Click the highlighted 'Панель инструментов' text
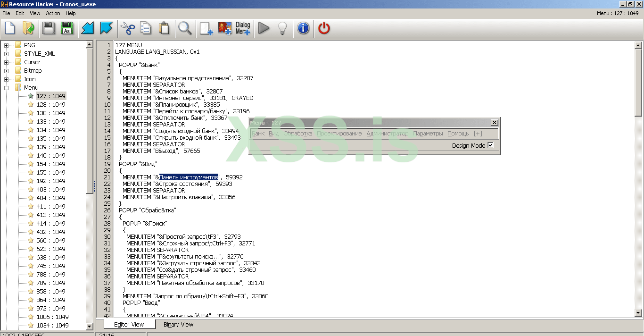Screen dimensions: 644x336 (189, 177)
